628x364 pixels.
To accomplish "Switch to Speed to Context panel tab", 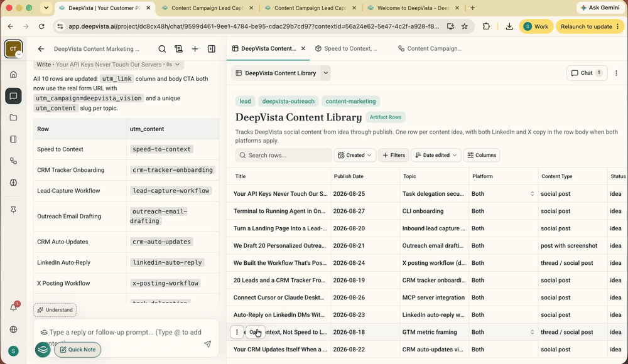I will click(x=347, y=48).
